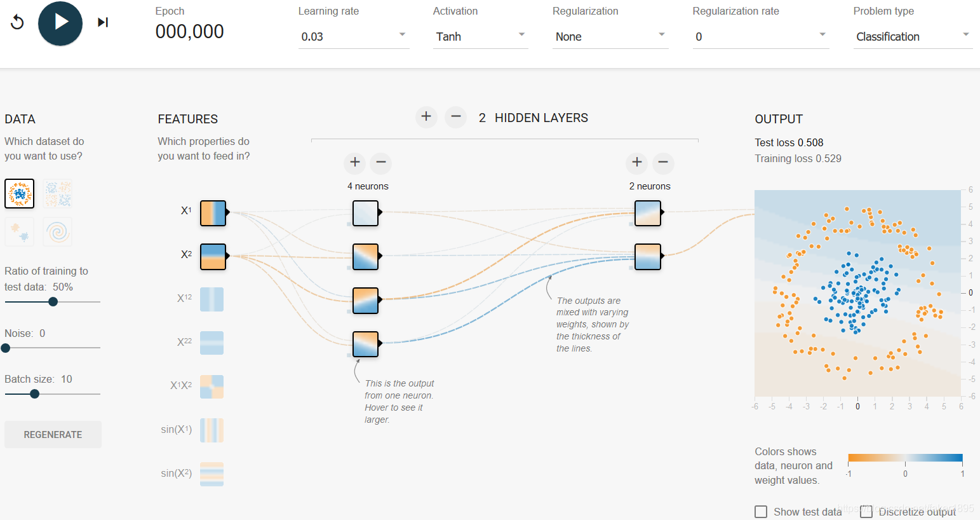The image size is (980, 520).
Task: Start training with the play button
Action: [60, 23]
